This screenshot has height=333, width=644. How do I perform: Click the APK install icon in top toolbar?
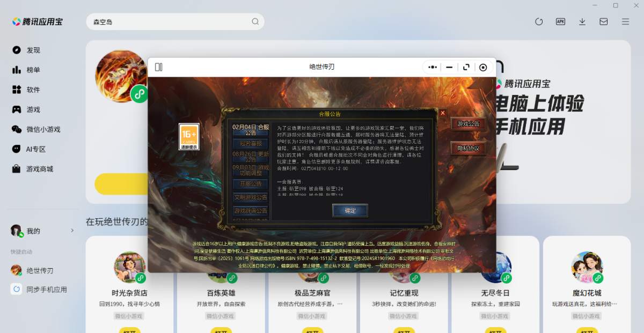point(560,21)
